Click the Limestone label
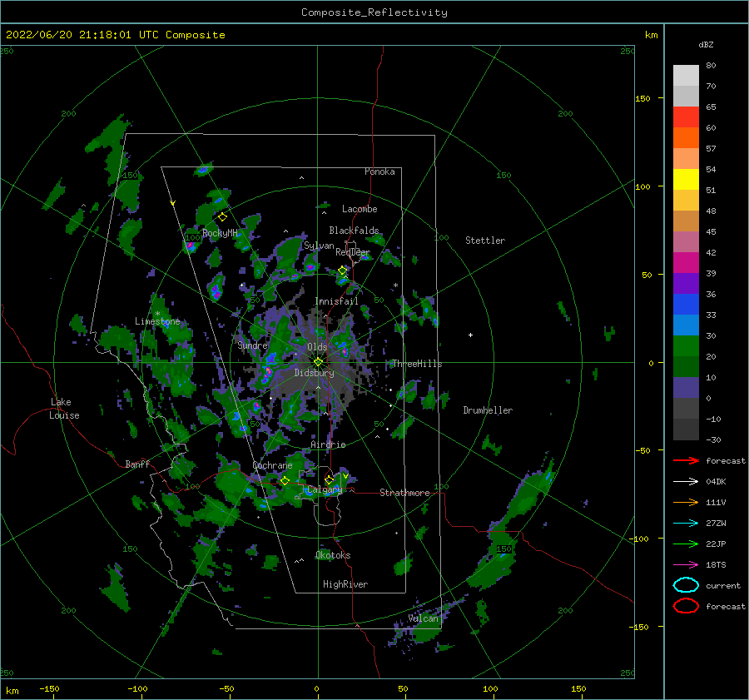This screenshot has height=700, width=749. pos(157,321)
